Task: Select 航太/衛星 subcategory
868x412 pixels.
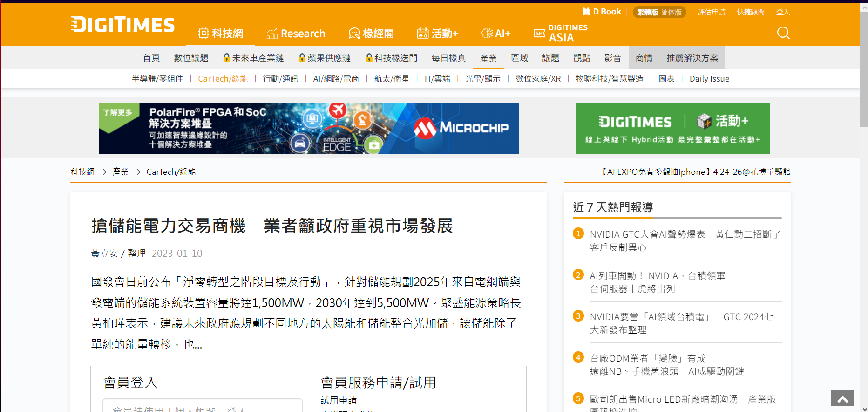Action: (x=392, y=79)
